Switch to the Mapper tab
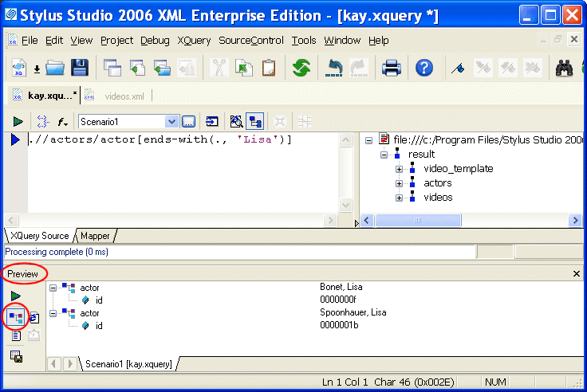This screenshot has width=587, height=392. (95, 236)
